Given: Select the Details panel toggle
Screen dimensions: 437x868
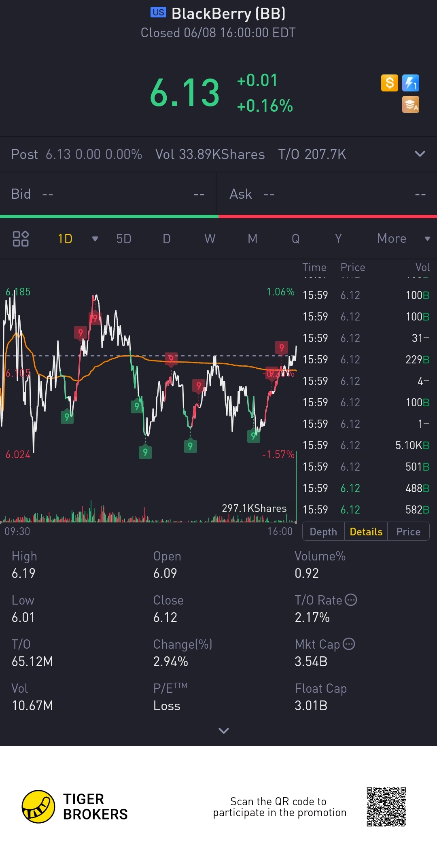Looking at the screenshot, I should (x=366, y=532).
